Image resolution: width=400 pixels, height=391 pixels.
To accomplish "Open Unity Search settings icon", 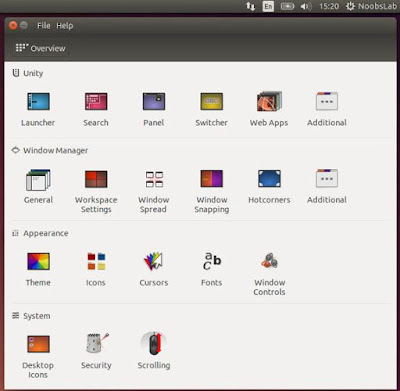I will [x=96, y=102].
